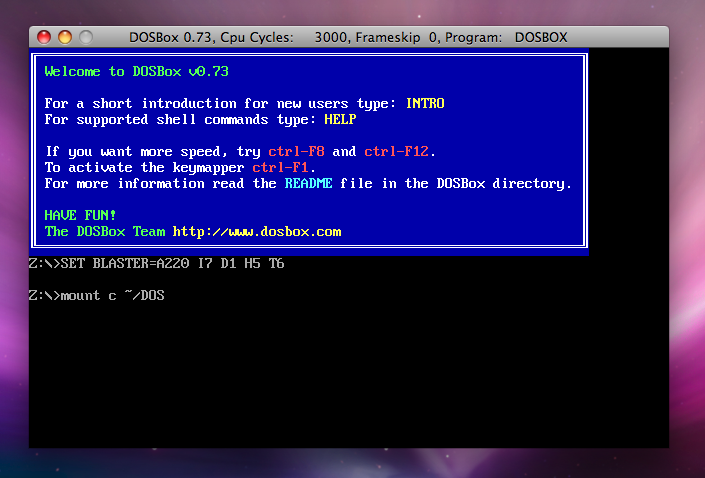
Task: Click the http://www.dosbox.com URL
Action: point(257,232)
